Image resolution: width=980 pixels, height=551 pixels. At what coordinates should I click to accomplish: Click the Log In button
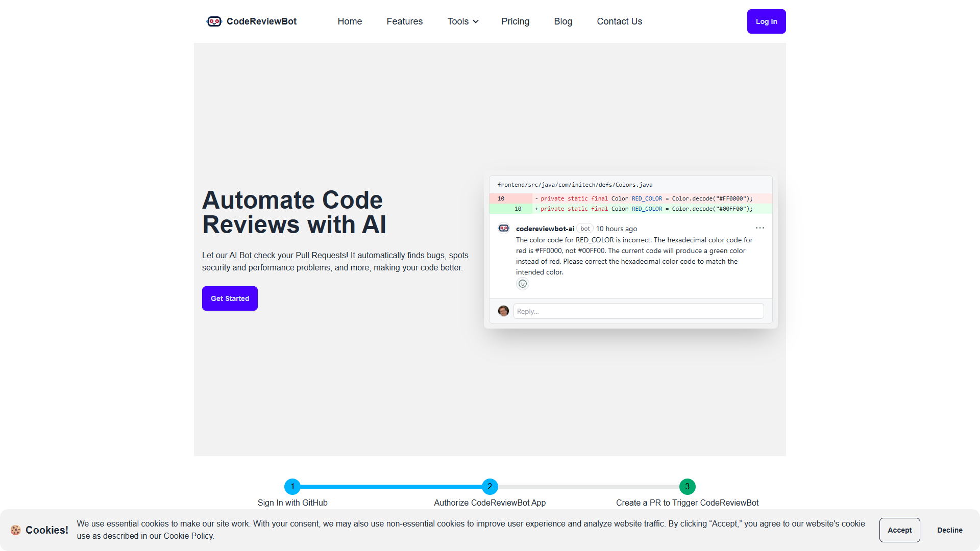[x=766, y=21]
